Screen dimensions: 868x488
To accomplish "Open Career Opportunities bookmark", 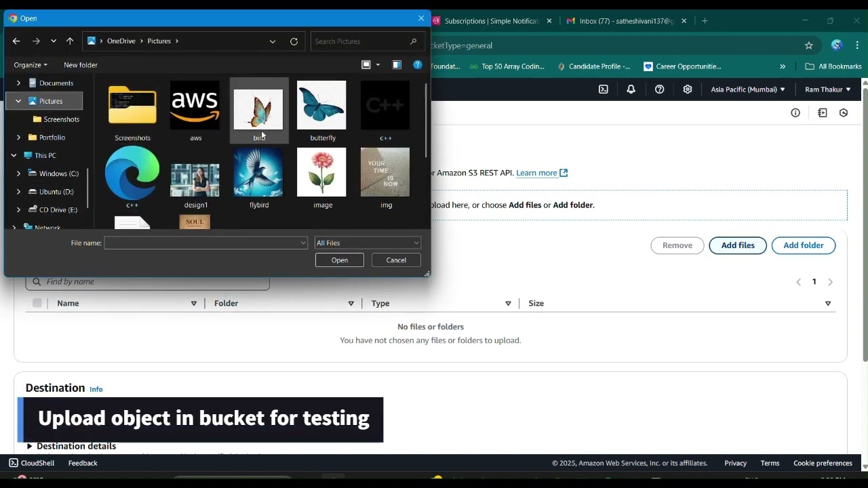I will coord(683,66).
